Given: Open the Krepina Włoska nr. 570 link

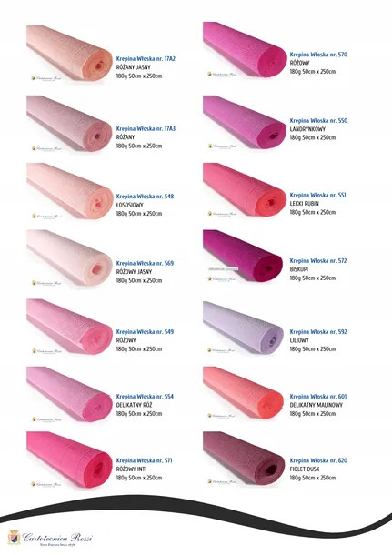Looking at the screenshot, I should click(x=318, y=55).
